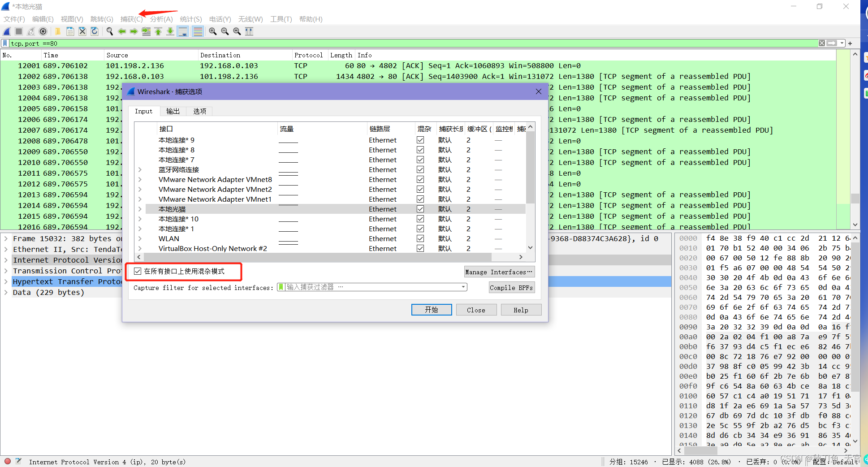Viewport: 868px width, 467px height.
Task: Toggle packet list colorization
Action: coord(198,31)
